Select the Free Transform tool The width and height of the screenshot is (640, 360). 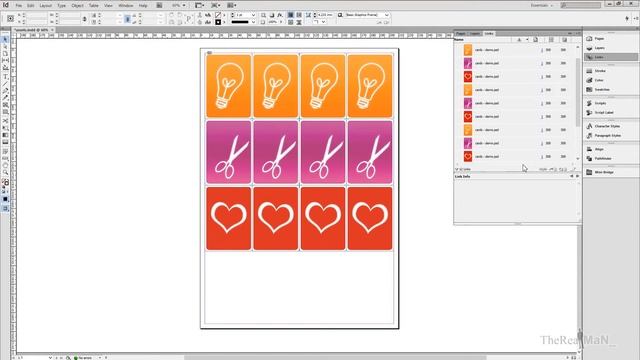pos(5,128)
